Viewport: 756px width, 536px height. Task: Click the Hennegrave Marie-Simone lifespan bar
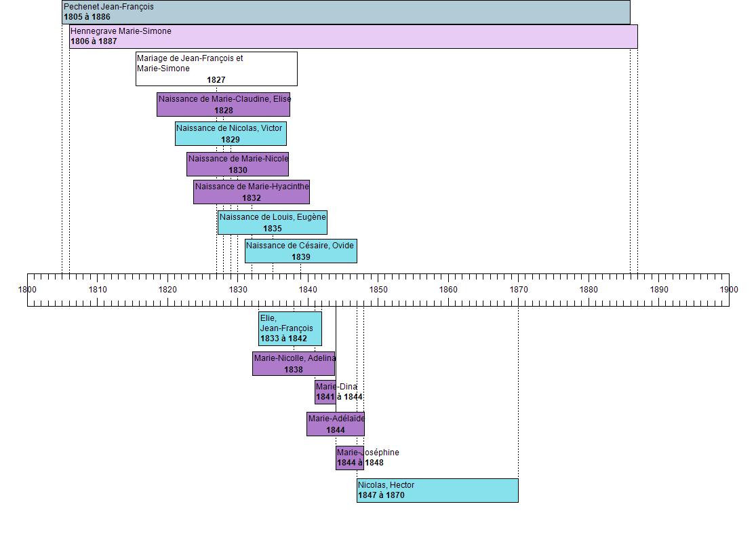pyautogui.click(x=353, y=37)
